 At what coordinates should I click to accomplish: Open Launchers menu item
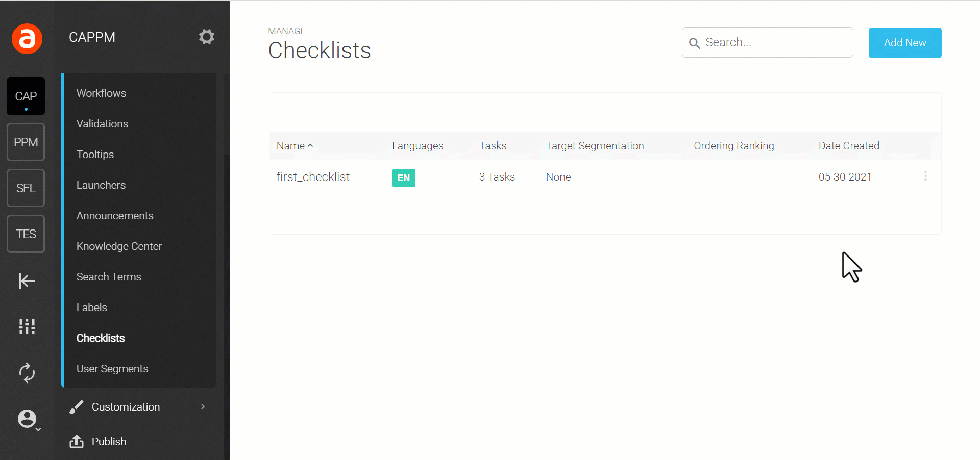tap(101, 185)
